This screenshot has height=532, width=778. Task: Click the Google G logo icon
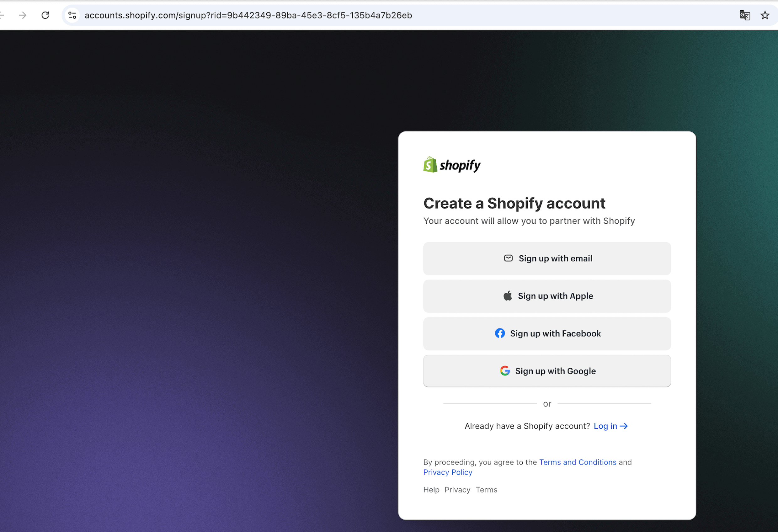[x=505, y=371]
